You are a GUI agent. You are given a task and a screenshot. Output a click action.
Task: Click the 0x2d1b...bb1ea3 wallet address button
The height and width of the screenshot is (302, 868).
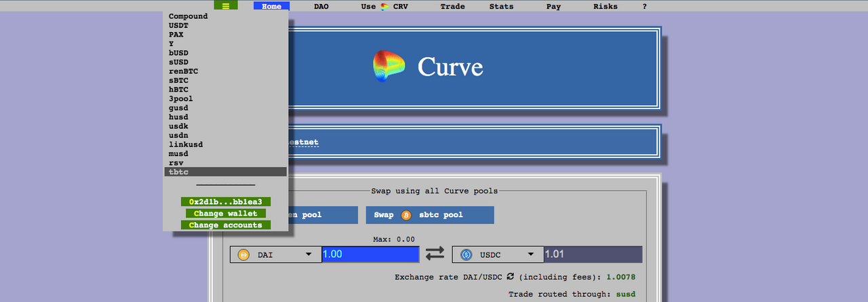[x=226, y=202]
